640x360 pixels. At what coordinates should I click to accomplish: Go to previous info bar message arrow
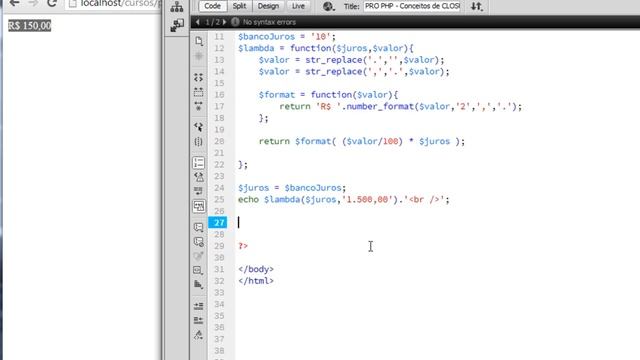coord(198,22)
